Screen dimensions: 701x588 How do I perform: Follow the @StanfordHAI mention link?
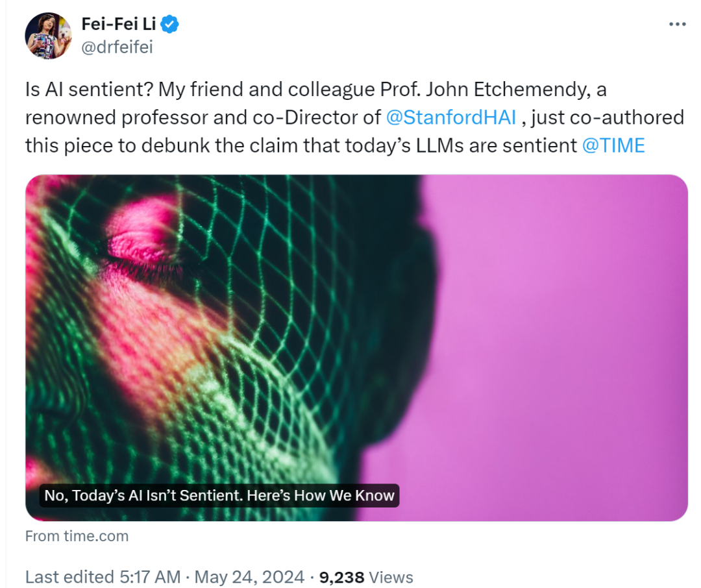pos(450,117)
